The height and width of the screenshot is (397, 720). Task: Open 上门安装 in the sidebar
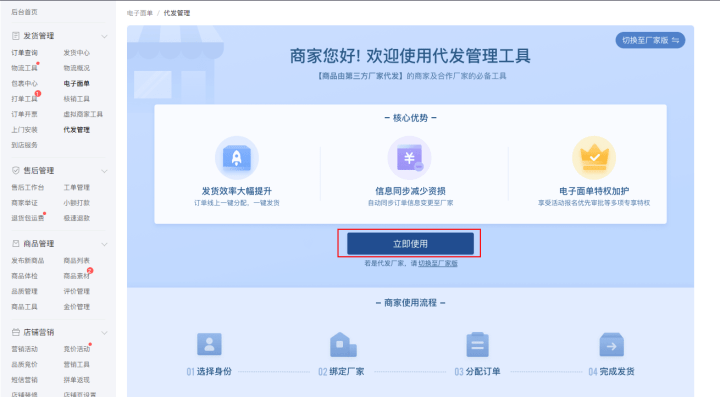pos(24,130)
